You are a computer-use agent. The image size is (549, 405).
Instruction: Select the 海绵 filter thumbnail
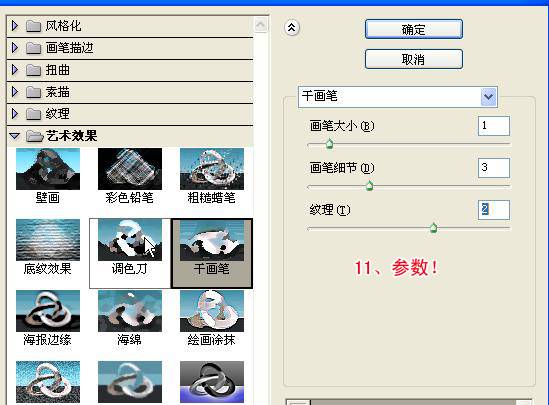(130, 311)
